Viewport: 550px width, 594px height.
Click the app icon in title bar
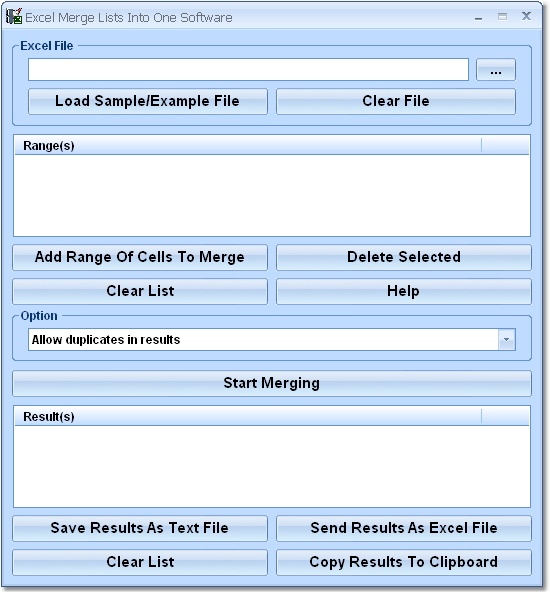(14, 17)
